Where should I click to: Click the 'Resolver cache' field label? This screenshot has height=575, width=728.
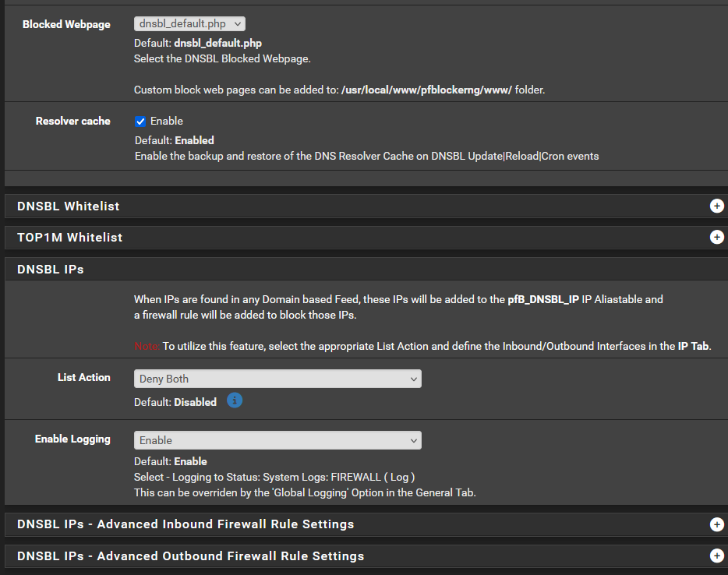coord(73,122)
